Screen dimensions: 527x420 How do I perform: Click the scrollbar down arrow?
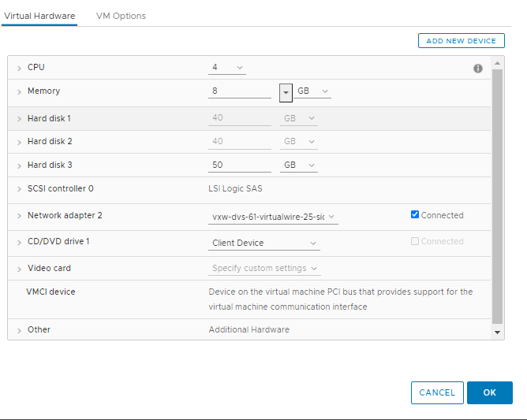pyautogui.click(x=498, y=332)
